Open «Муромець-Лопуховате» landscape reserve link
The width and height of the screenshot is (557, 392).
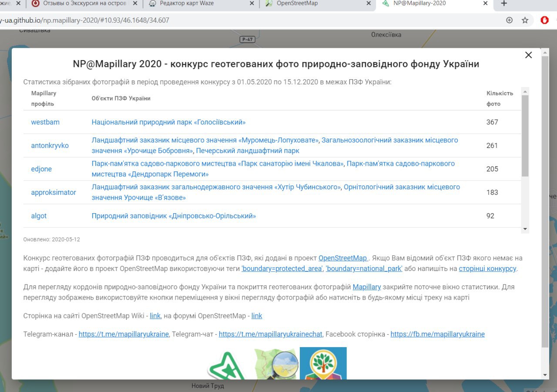tap(205, 140)
